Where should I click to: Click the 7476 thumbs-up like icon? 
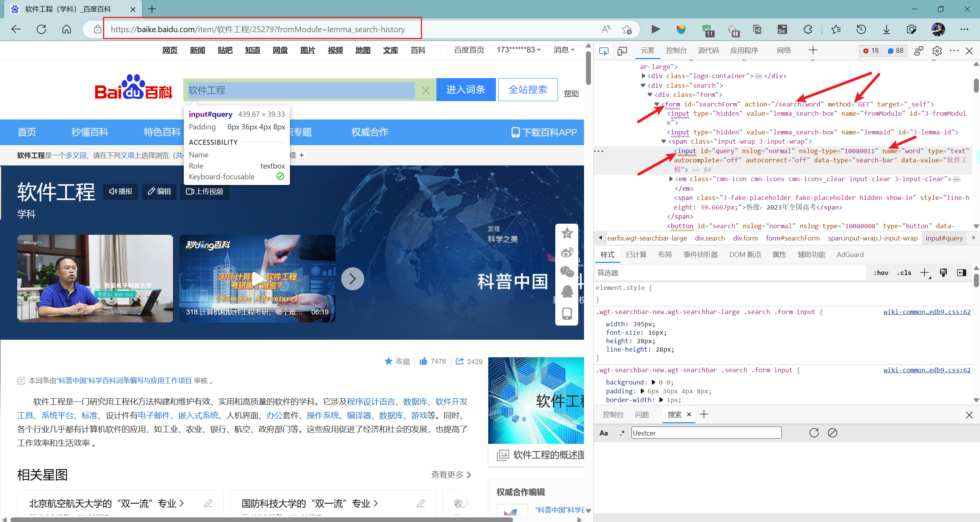(423, 361)
